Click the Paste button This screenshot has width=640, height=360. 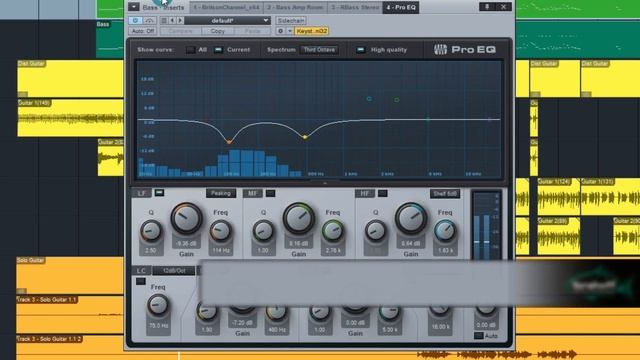[252, 31]
